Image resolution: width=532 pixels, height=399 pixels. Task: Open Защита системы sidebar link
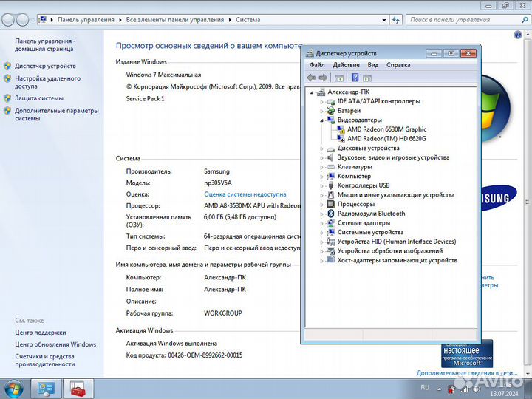click(x=39, y=98)
